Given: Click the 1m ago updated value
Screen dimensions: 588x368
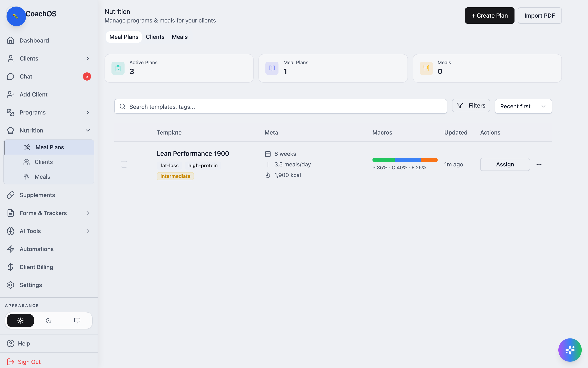Looking at the screenshot, I should pyautogui.click(x=454, y=165).
